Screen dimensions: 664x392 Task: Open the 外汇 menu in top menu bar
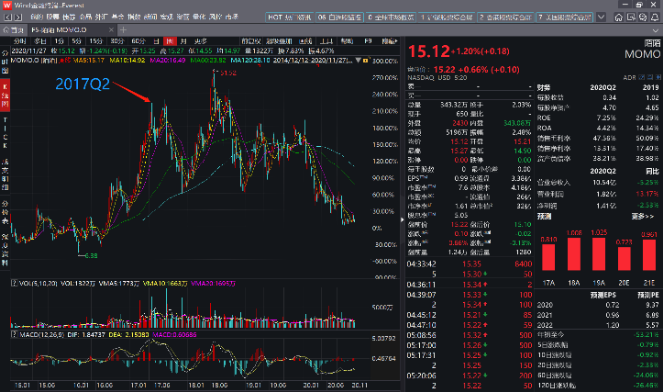tap(101, 17)
